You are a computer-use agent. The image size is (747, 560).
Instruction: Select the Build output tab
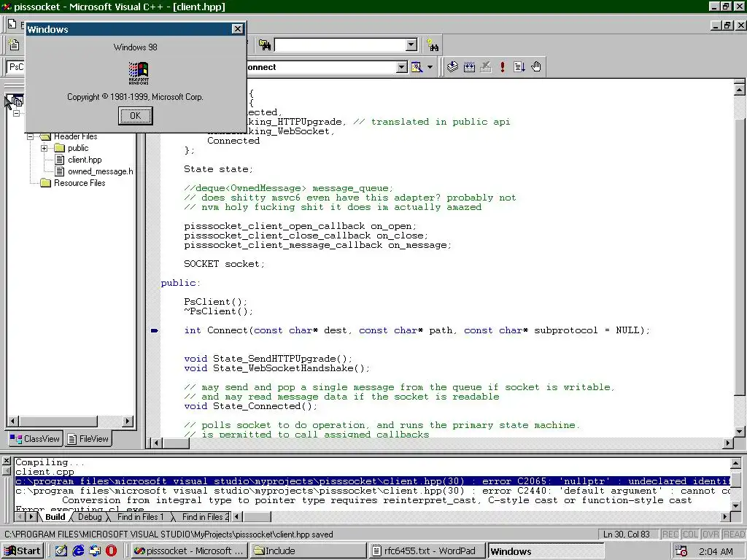coord(55,517)
